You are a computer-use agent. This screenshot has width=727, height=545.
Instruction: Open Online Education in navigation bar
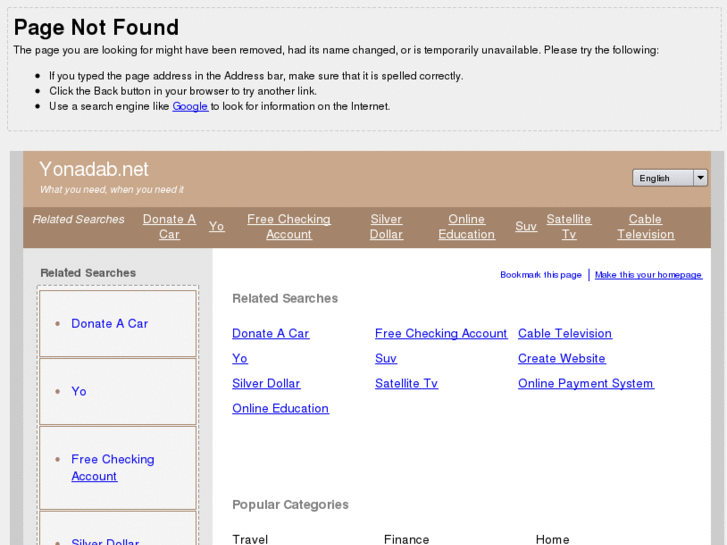pyautogui.click(x=466, y=227)
